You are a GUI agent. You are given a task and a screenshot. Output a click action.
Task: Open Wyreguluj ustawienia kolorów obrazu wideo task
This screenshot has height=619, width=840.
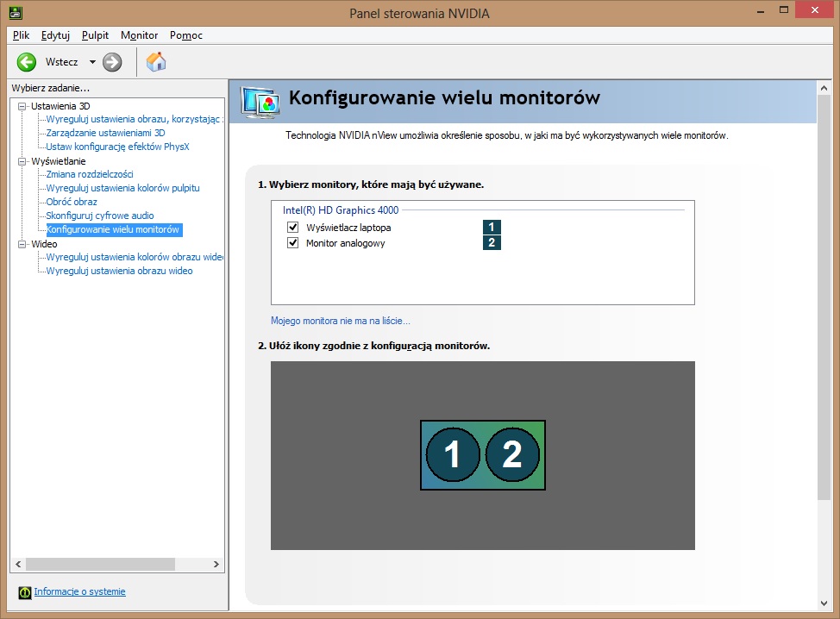[x=135, y=257]
